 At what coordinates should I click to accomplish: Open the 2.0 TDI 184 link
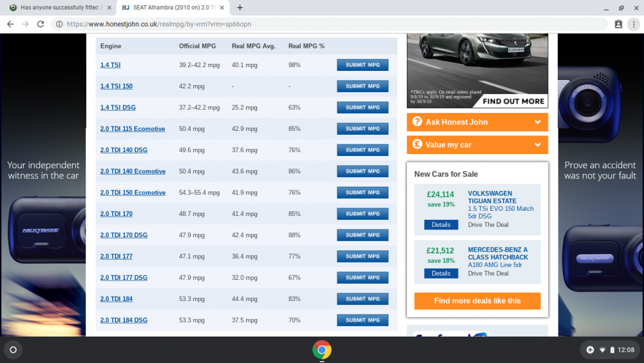click(x=116, y=299)
